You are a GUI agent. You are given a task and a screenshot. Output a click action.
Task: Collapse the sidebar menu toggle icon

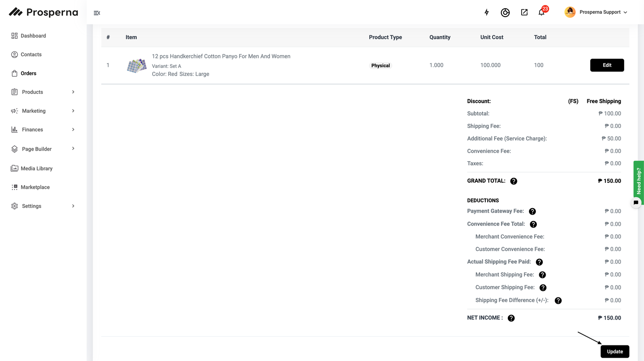[97, 13]
